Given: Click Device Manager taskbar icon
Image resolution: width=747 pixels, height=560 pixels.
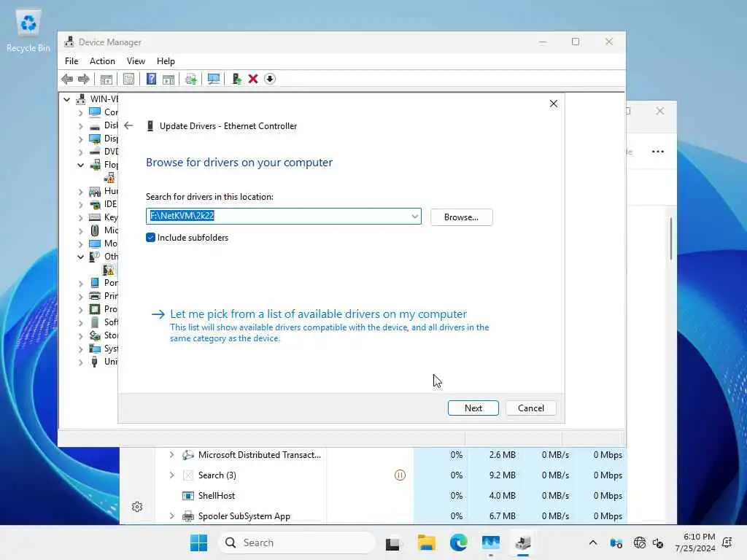Looking at the screenshot, I should 522,542.
